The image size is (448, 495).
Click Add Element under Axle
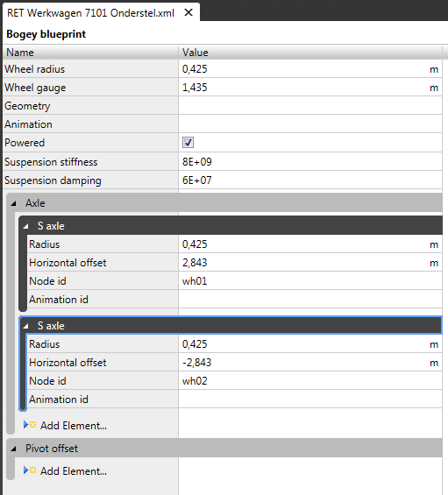coord(74,426)
